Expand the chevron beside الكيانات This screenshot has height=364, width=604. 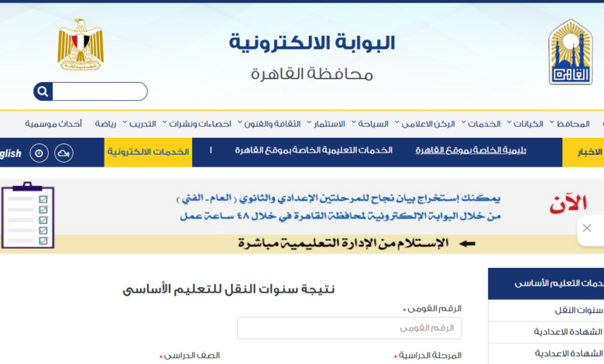pyautogui.click(x=509, y=122)
